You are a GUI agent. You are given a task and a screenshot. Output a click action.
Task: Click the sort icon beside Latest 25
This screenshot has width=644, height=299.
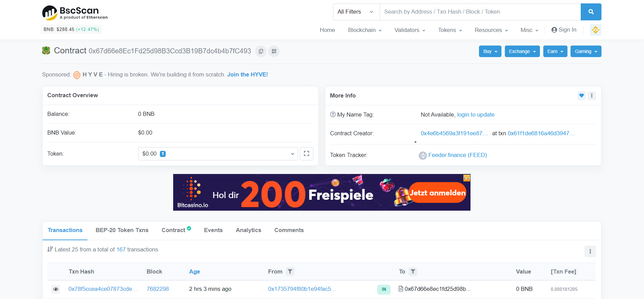(x=50, y=249)
